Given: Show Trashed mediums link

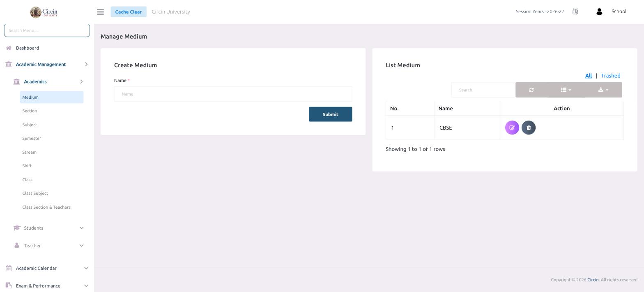Looking at the screenshot, I should 611,75.
